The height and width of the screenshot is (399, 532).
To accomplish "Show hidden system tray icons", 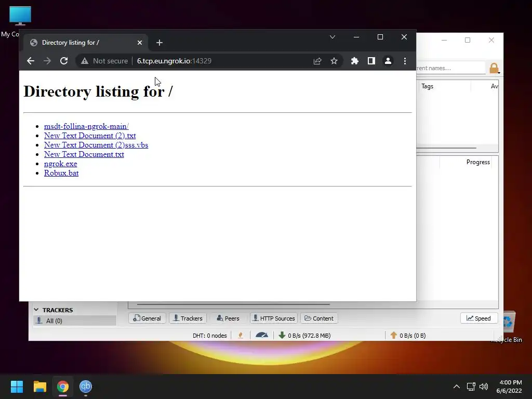I will coord(457,387).
